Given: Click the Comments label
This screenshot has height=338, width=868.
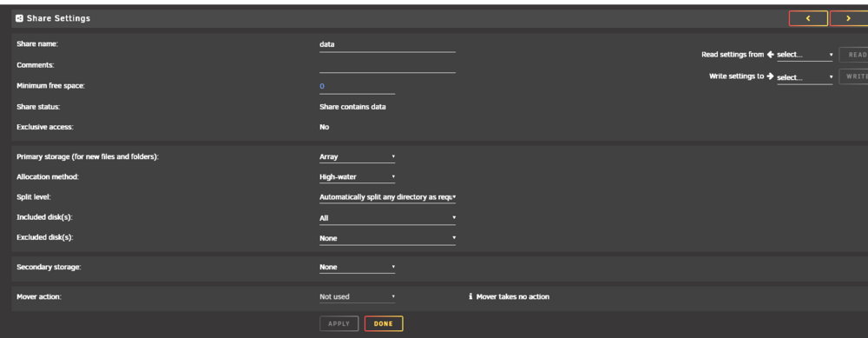Looking at the screenshot, I should (x=36, y=65).
